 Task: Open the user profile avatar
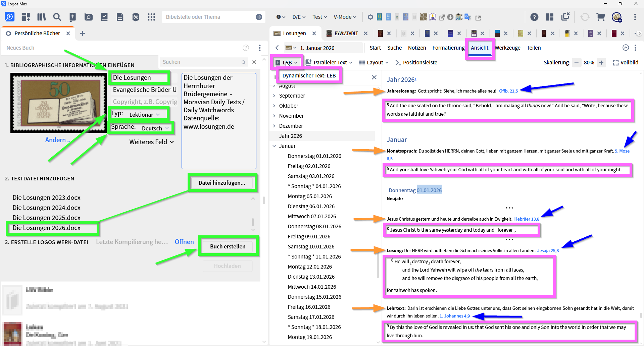pyautogui.click(x=617, y=17)
